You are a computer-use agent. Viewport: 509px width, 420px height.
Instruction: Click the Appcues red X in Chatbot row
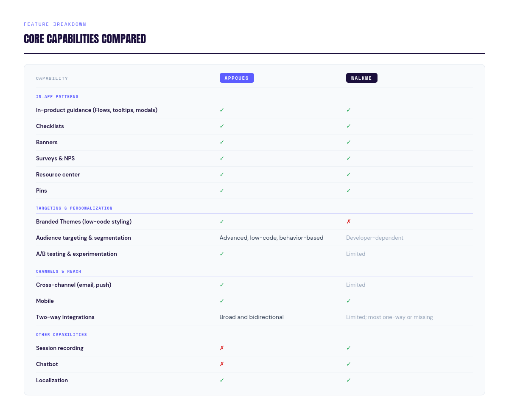(222, 364)
